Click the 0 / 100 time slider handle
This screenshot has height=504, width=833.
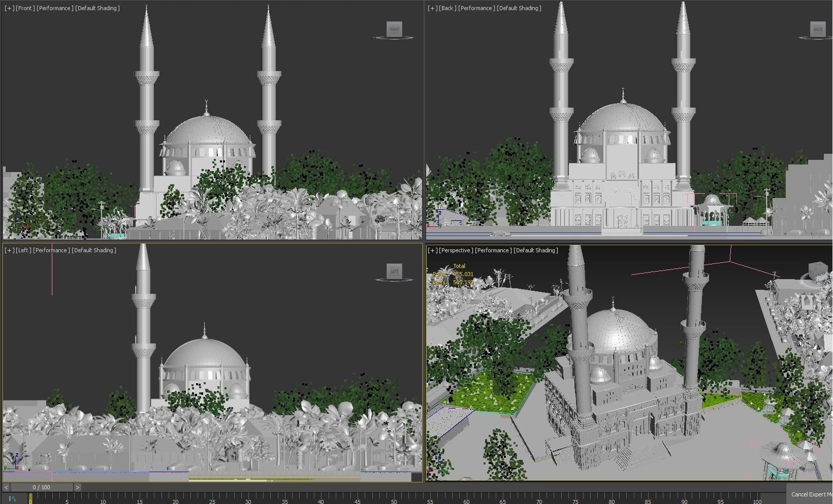(42, 487)
